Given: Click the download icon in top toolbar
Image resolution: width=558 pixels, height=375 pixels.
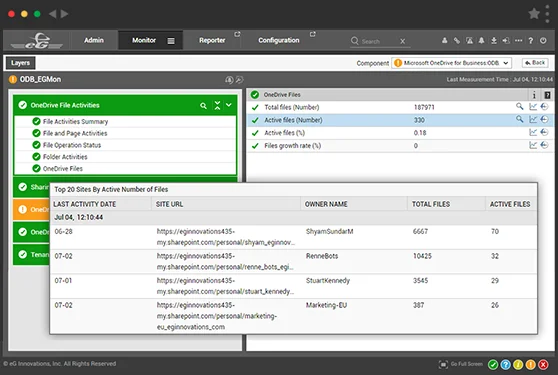Looking at the screenshot, I should coord(494,41).
